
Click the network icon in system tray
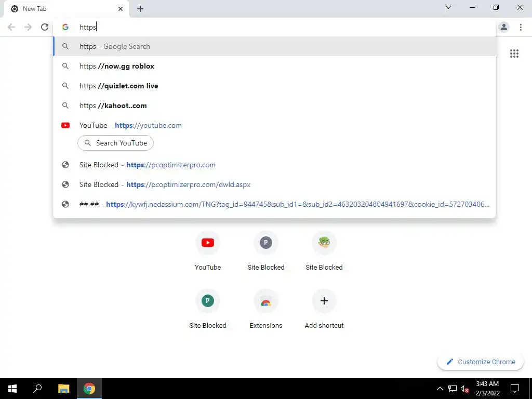click(453, 389)
